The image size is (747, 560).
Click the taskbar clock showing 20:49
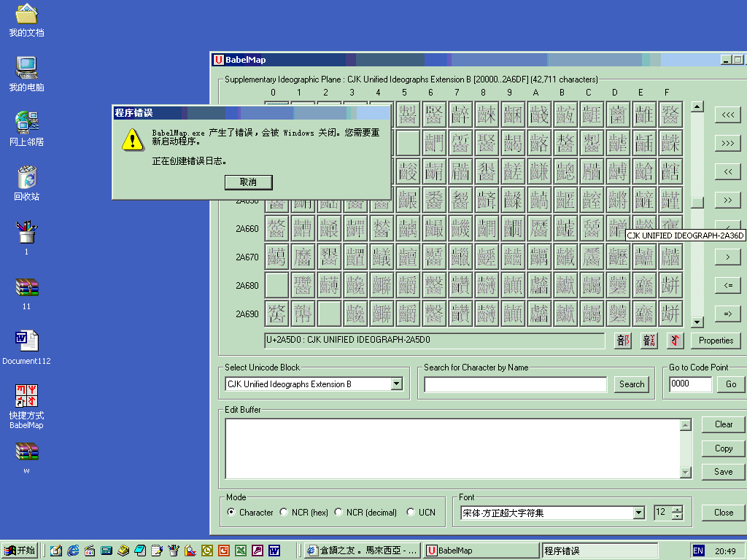tap(725, 551)
